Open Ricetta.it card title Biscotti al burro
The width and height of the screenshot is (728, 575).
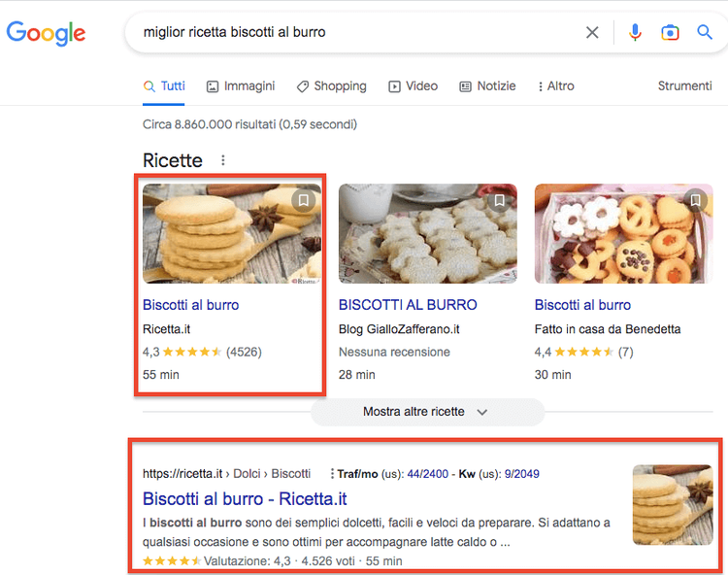pyautogui.click(x=191, y=305)
